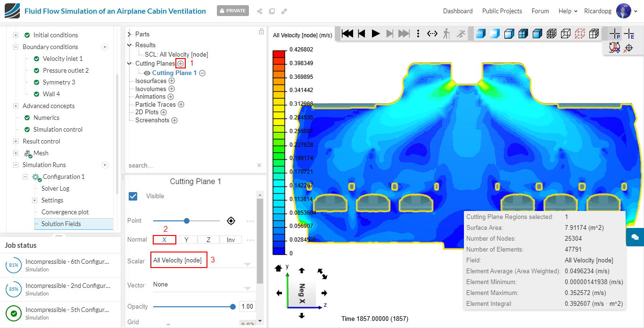
Task: Click the pick element tool
Action: [x=629, y=34]
